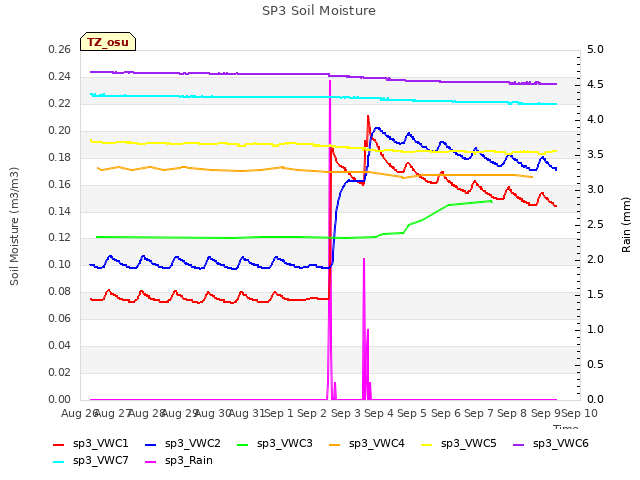Screen dimensions: 640x480
Task: Click the Sep 8 x-axis tick label
Action: tap(512, 413)
